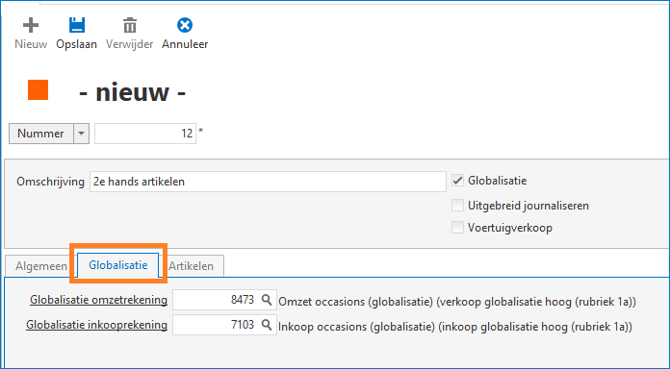The width and height of the screenshot is (670, 369).
Task: Expand the Nummer dropdown arrow
Action: point(81,134)
